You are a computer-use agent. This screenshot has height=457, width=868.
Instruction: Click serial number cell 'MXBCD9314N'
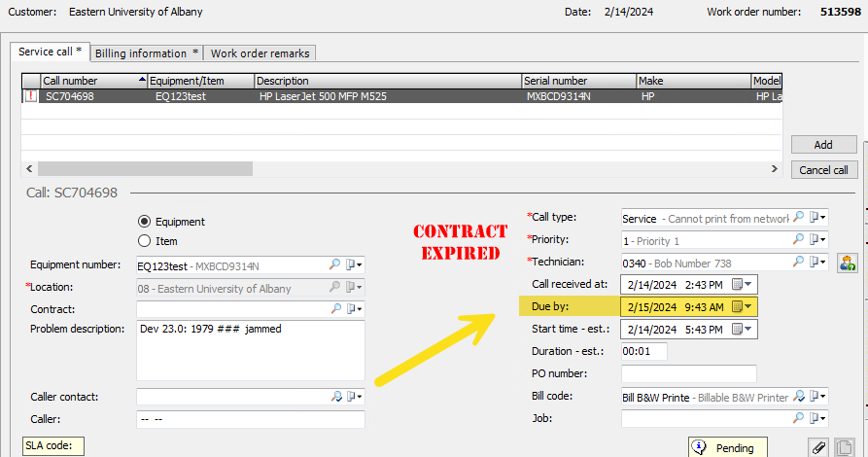pyautogui.click(x=559, y=96)
